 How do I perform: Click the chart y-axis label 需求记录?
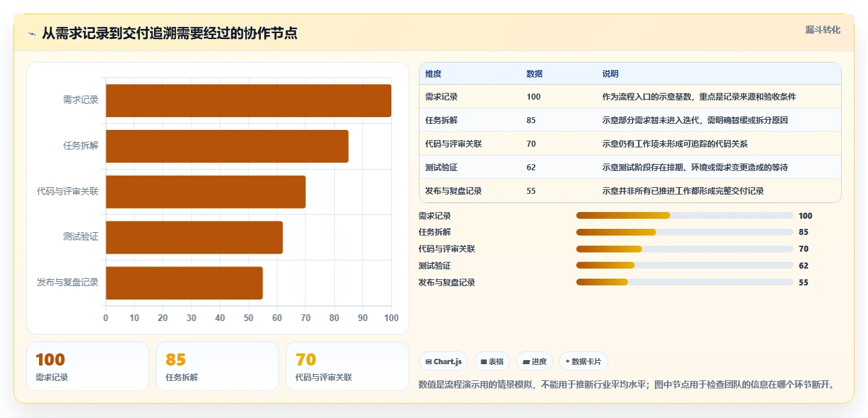coord(81,100)
